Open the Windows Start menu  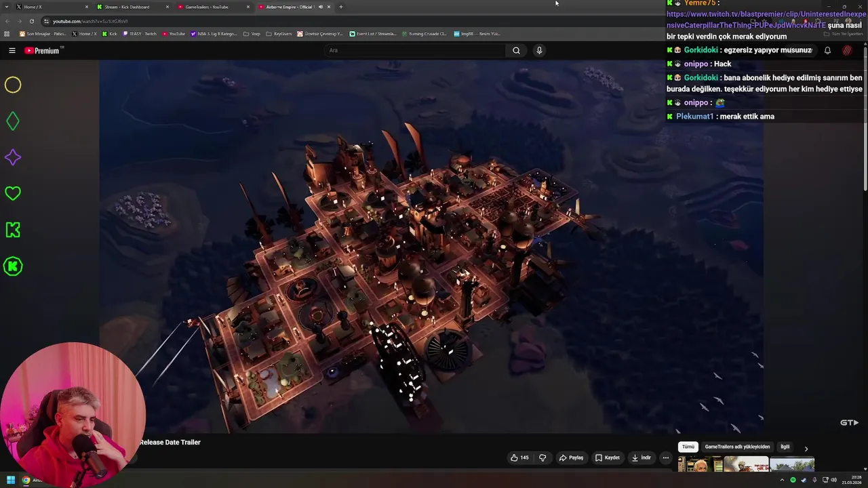click(x=11, y=480)
